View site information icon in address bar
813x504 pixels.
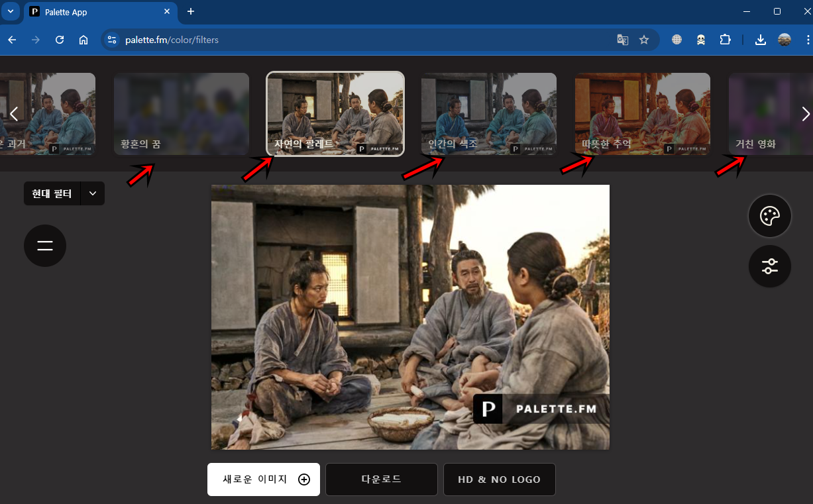click(x=112, y=40)
